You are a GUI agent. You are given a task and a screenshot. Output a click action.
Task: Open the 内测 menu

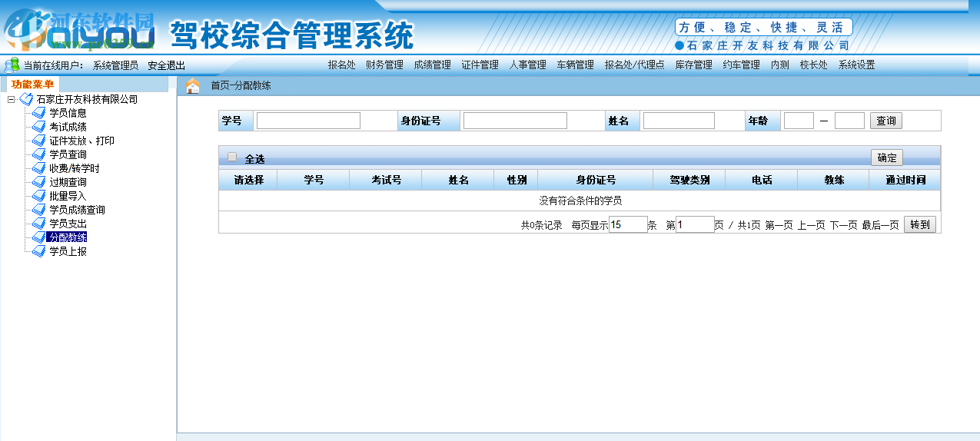pos(779,65)
